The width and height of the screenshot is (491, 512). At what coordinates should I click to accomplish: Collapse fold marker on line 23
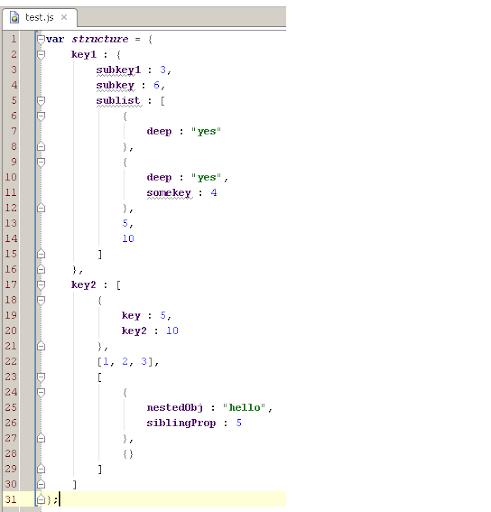(41, 377)
